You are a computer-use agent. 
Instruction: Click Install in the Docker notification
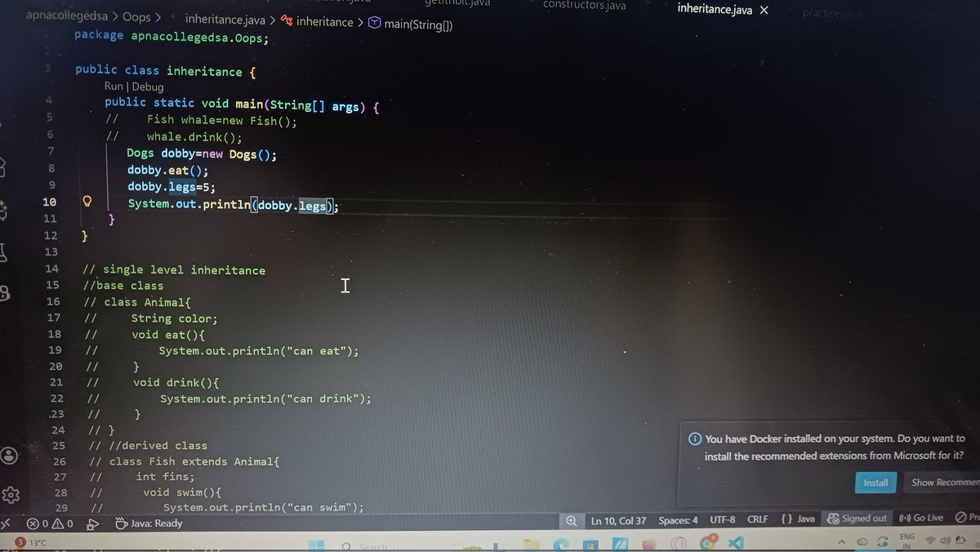click(875, 483)
